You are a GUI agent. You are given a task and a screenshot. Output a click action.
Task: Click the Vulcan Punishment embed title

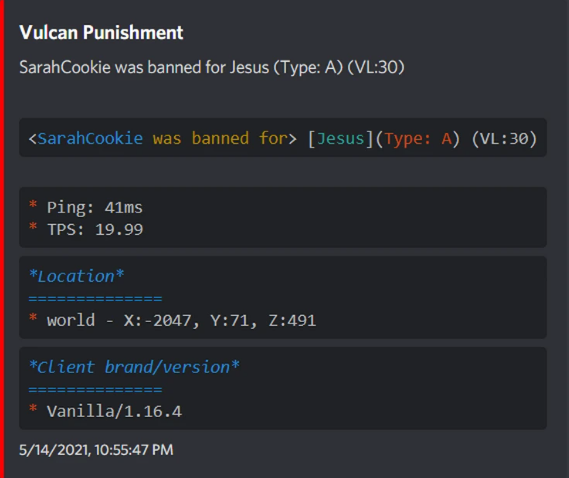101,33
